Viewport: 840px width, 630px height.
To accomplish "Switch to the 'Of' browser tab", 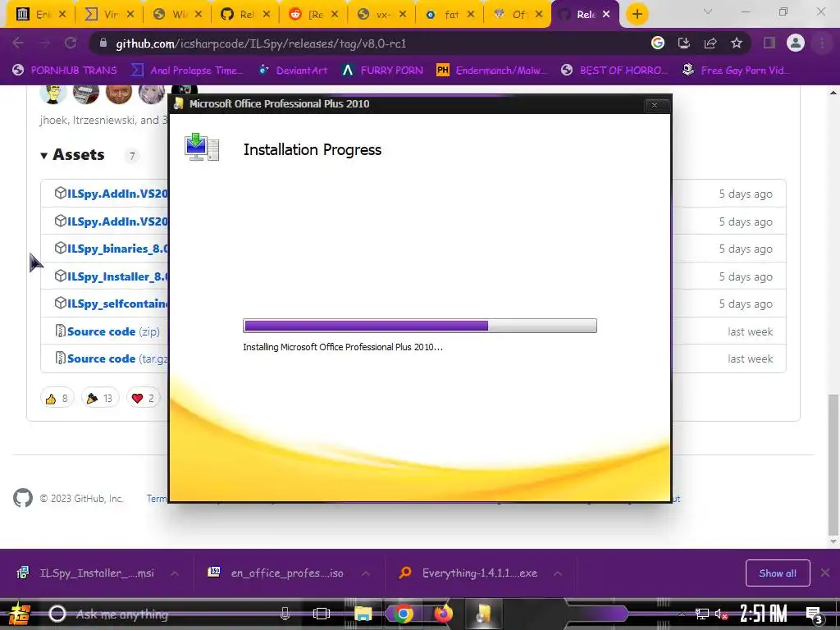I will 517,15.
